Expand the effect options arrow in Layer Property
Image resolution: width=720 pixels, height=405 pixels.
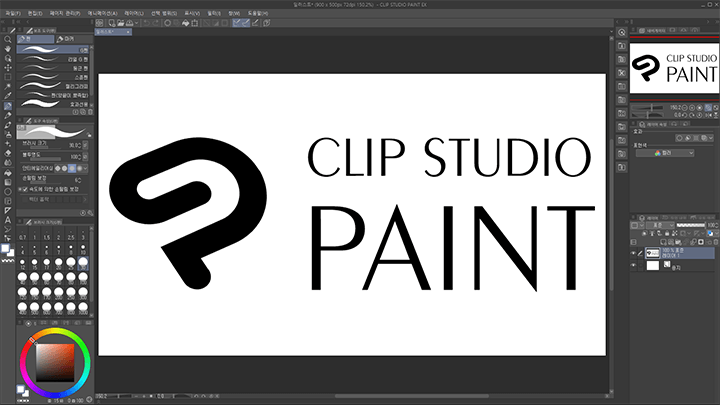point(711,138)
